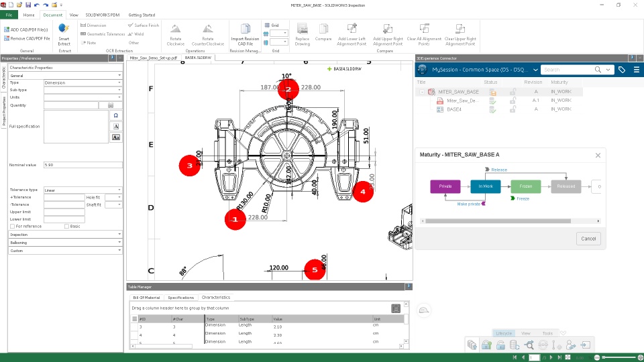Open Import Revision CAD File
This screenshot has height=362, width=644.
(x=246, y=34)
